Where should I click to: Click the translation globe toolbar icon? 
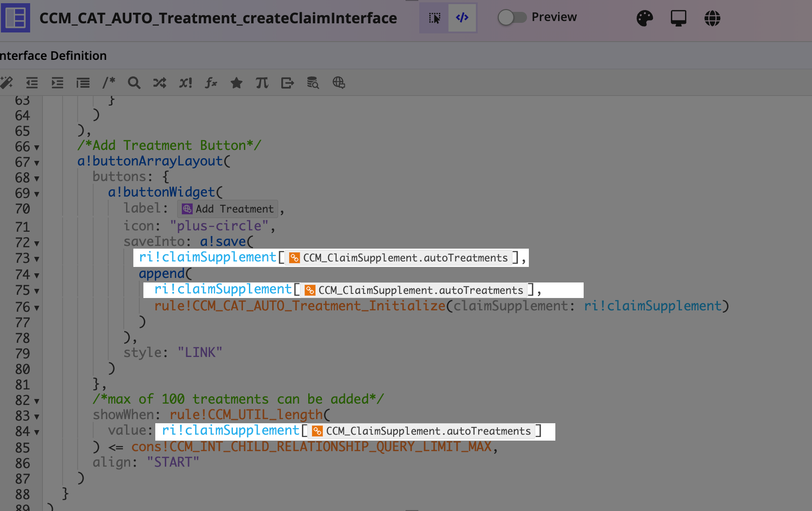coord(338,83)
